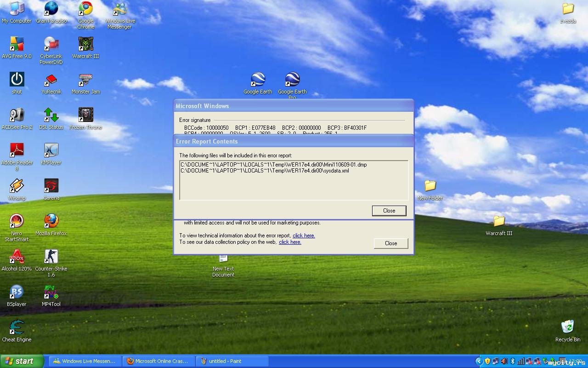
Task: Click the 'BCP1 : E077EB48' value
Action: point(255,128)
